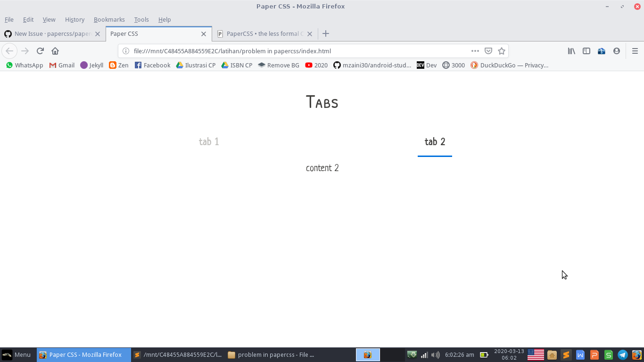
Task: Open the Firefox Library icon
Action: point(571,51)
